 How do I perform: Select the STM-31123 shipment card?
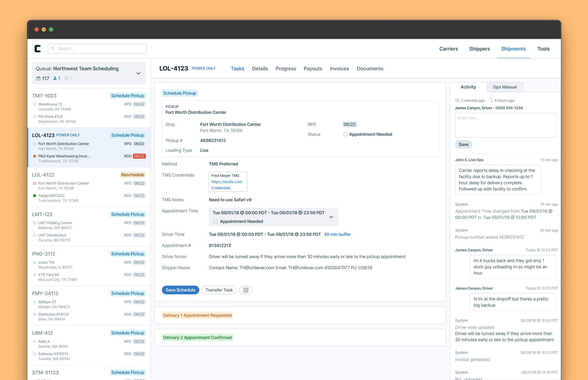tap(89, 373)
